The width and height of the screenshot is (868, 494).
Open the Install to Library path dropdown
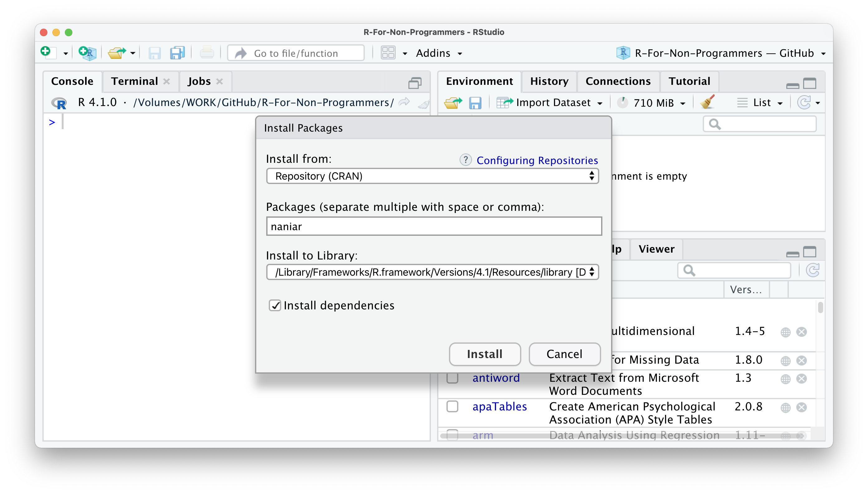point(432,272)
